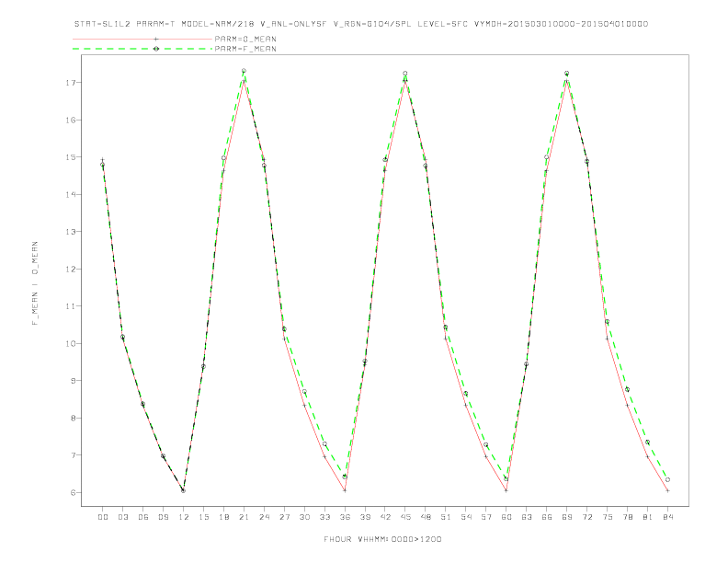Click y-axis tick label 10

point(71,343)
